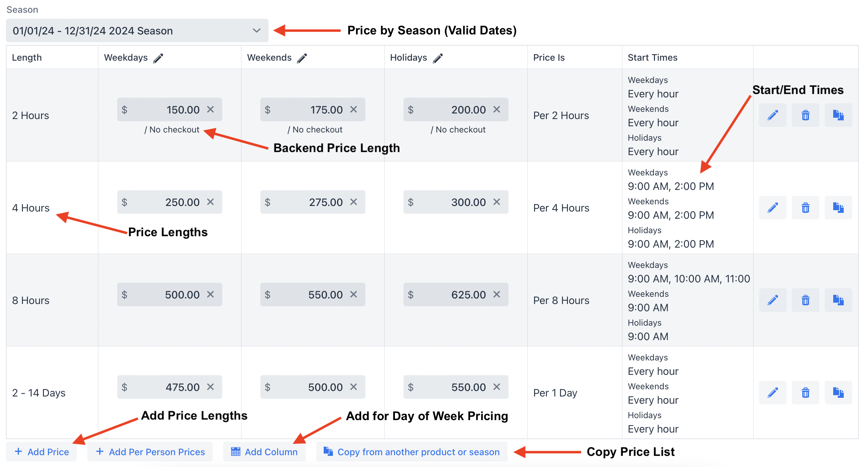Clear the 550.00 holiday price for 2-14 Days
The image size is (868, 467).
(x=497, y=387)
